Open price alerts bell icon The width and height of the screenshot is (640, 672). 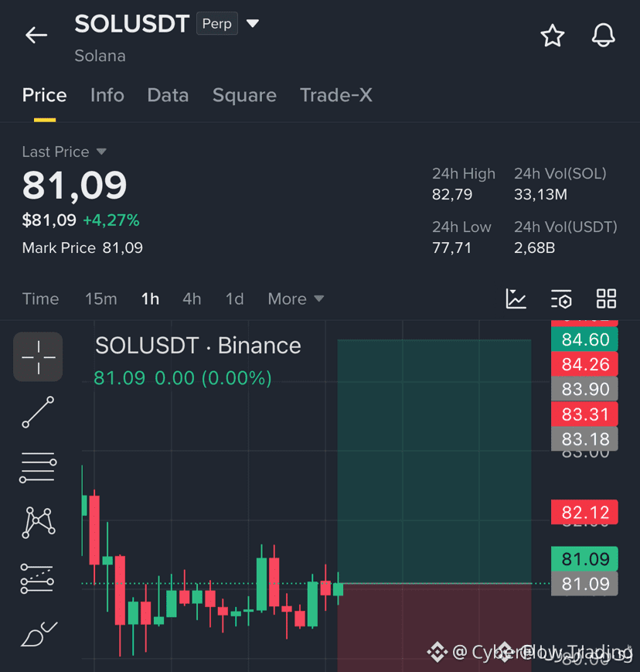[x=603, y=35]
